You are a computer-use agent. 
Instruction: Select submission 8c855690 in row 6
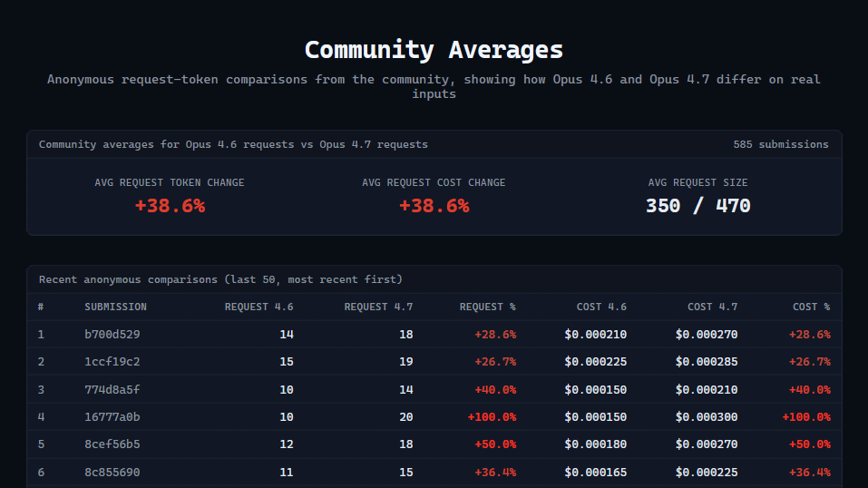point(112,473)
